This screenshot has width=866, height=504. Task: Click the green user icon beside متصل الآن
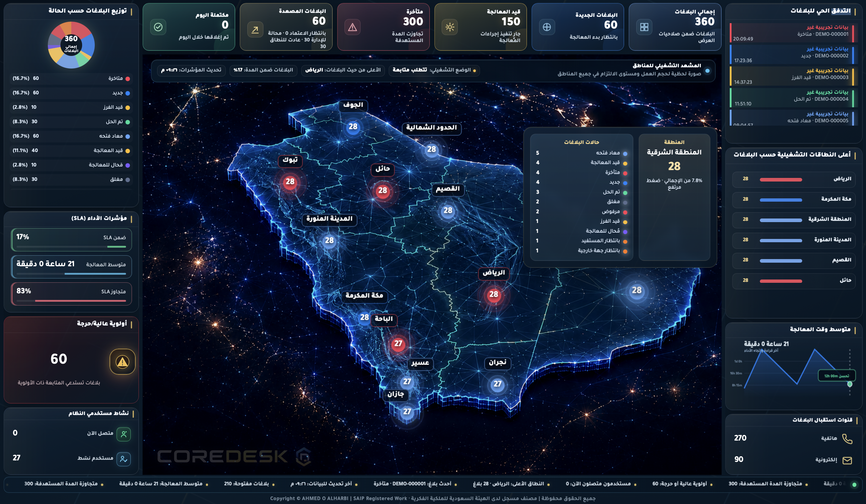[x=124, y=434]
